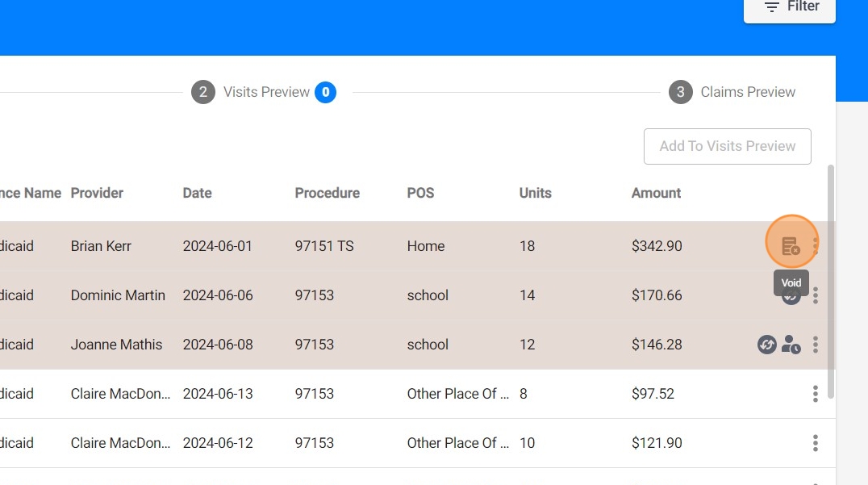Click the Add To Visits Preview button

(728, 146)
